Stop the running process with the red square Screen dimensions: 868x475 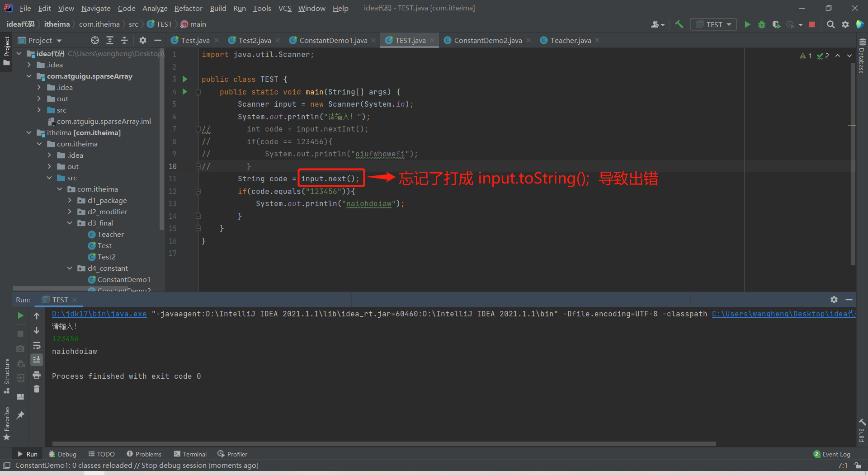(812, 24)
